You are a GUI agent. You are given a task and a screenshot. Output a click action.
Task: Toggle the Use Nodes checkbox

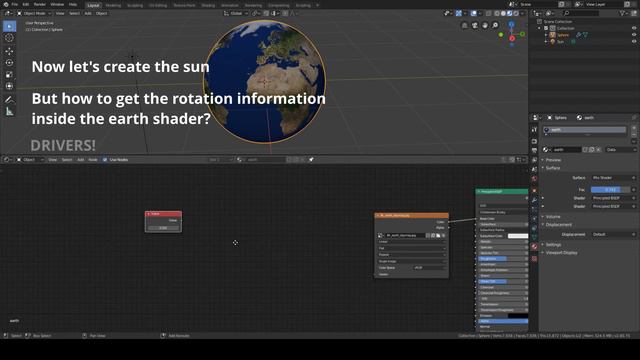(105, 160)
